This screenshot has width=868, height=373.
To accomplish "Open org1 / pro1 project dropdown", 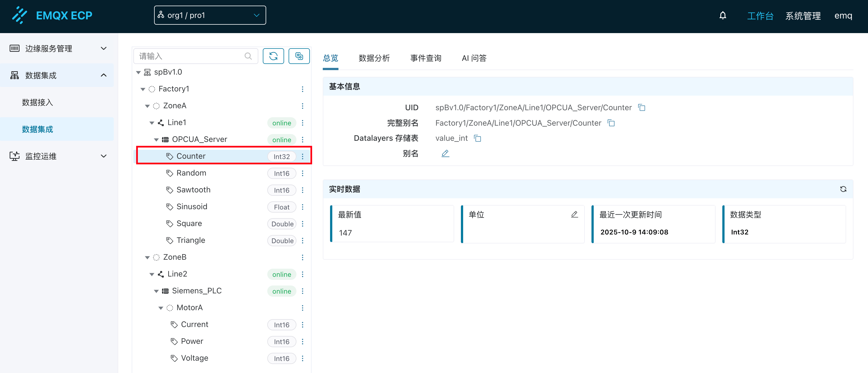I will [210, 15].
